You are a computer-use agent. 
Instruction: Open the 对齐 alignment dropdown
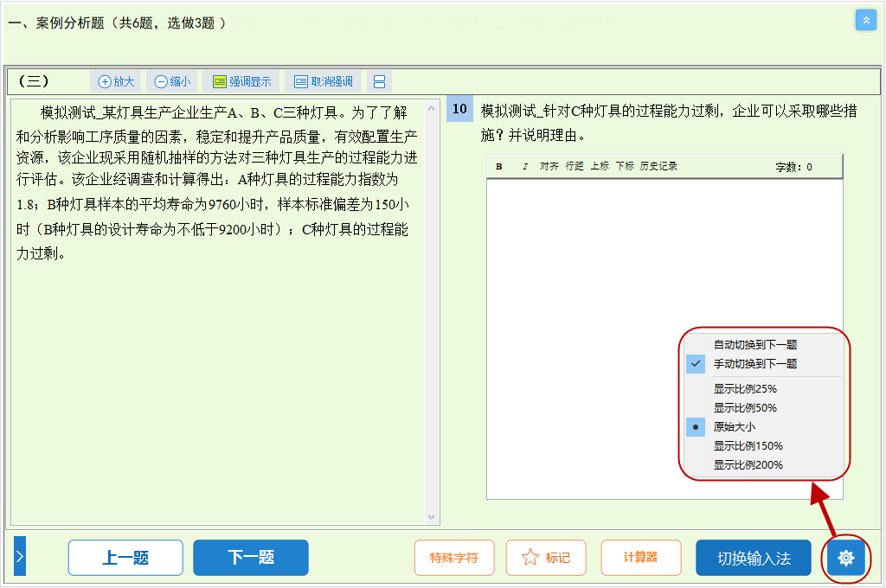549,167
